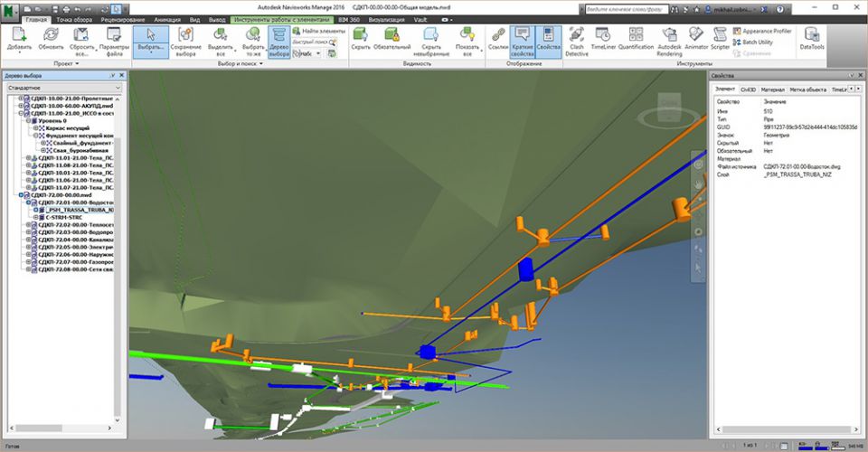Click the Найти элементы button
The width and height of the screenshot is (868, 452).
319,31
